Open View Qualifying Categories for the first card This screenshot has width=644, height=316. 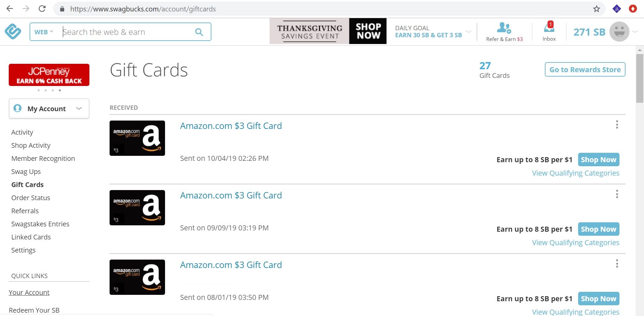(575, 173)
